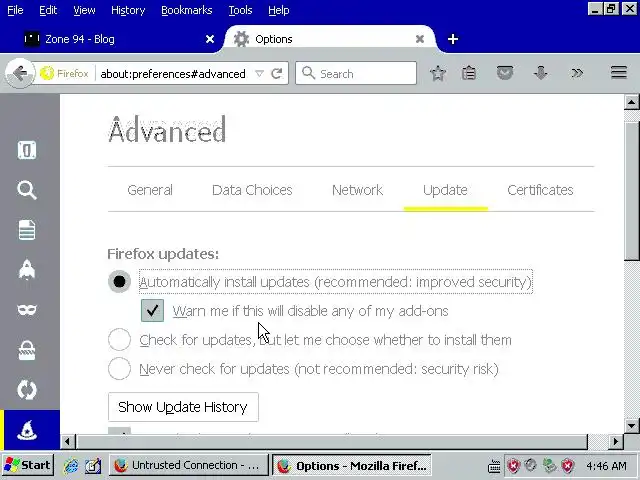Open the Sync preferences arrows icon
640x480 pixels.
pos(27,390)
